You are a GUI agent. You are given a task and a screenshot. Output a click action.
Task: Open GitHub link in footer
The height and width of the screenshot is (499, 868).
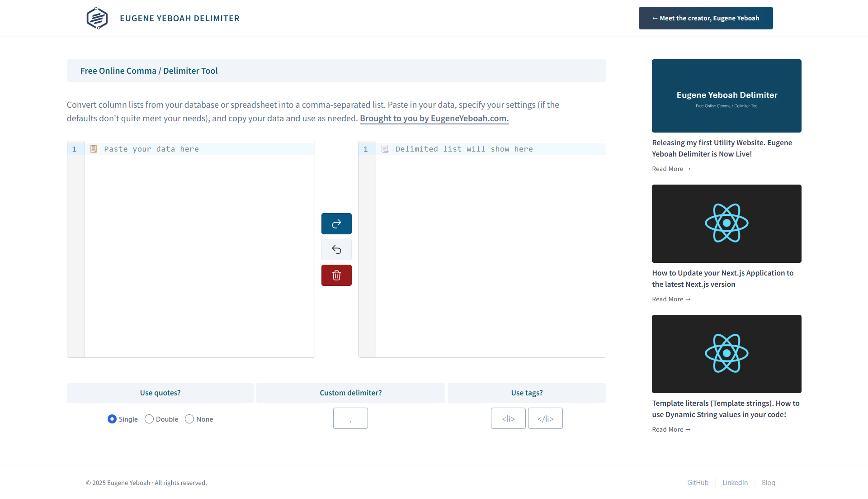[x=698, y=483]
